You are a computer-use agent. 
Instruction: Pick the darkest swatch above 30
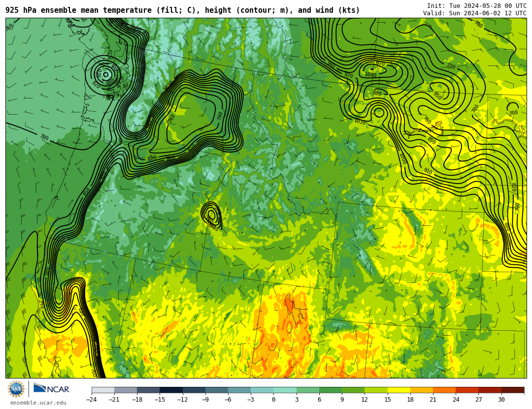(x=513, y=390)
